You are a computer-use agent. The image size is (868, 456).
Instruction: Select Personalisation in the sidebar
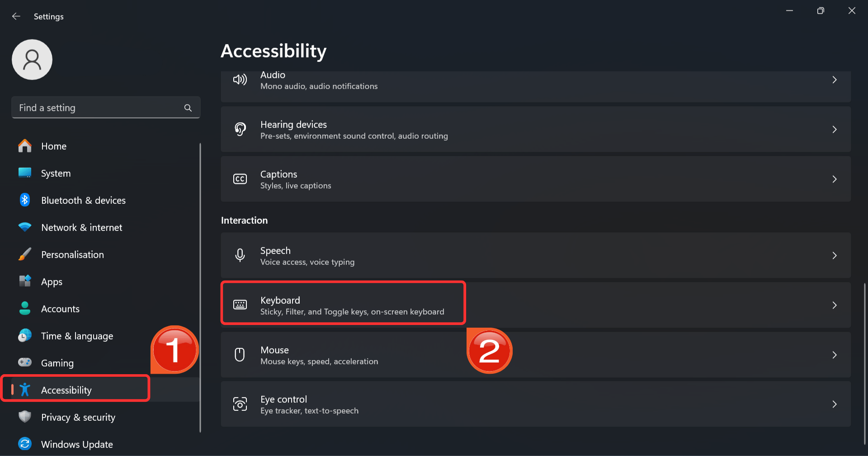point(72,254)
